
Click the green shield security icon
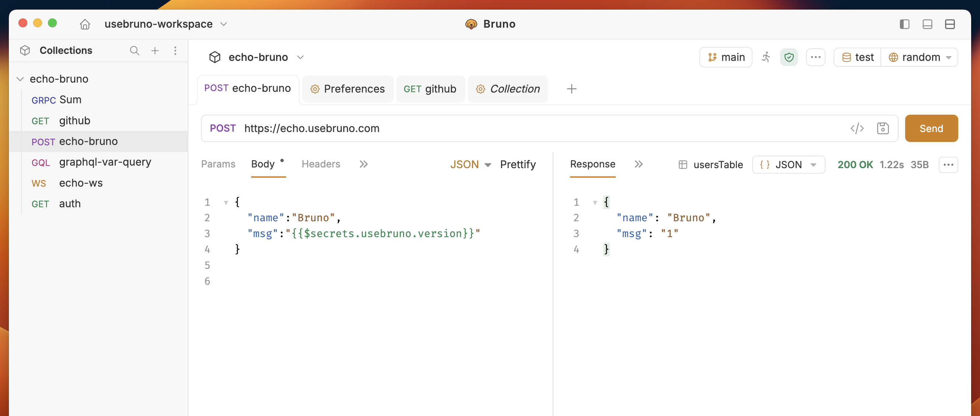pyautogui.click(x=789, y=57)
